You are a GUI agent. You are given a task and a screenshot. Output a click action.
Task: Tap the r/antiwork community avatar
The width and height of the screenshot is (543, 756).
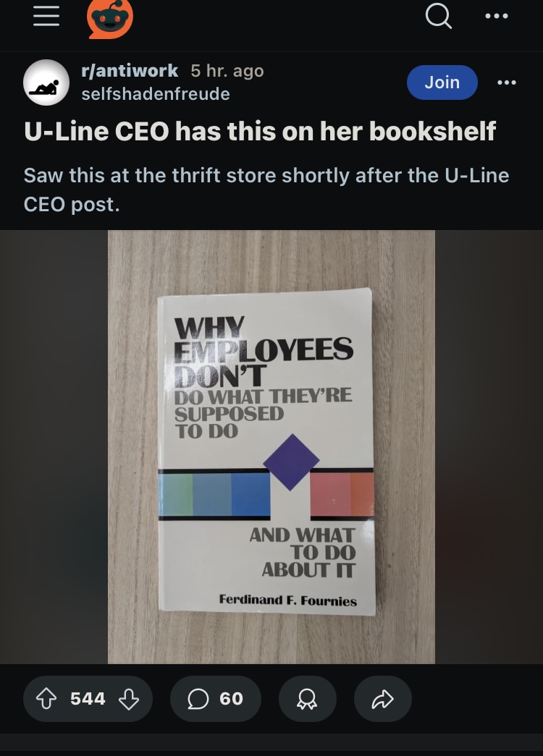click(46, 82)
